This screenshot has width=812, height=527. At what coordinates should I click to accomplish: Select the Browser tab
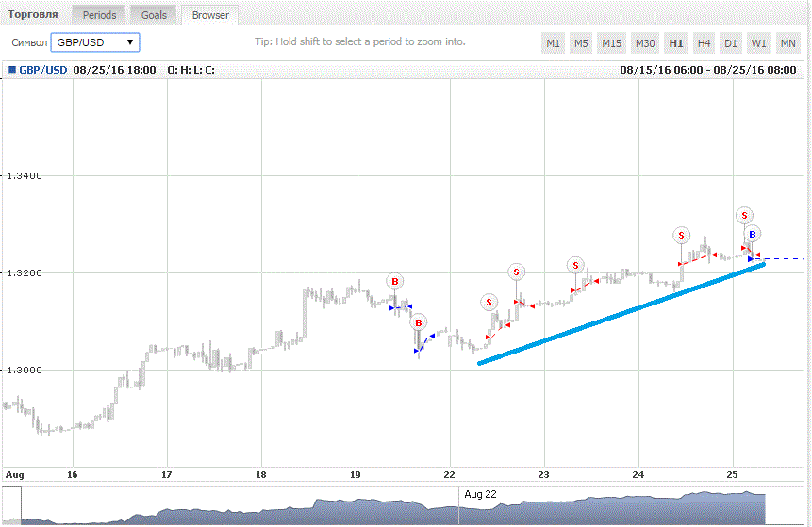[x=210, y=15]
